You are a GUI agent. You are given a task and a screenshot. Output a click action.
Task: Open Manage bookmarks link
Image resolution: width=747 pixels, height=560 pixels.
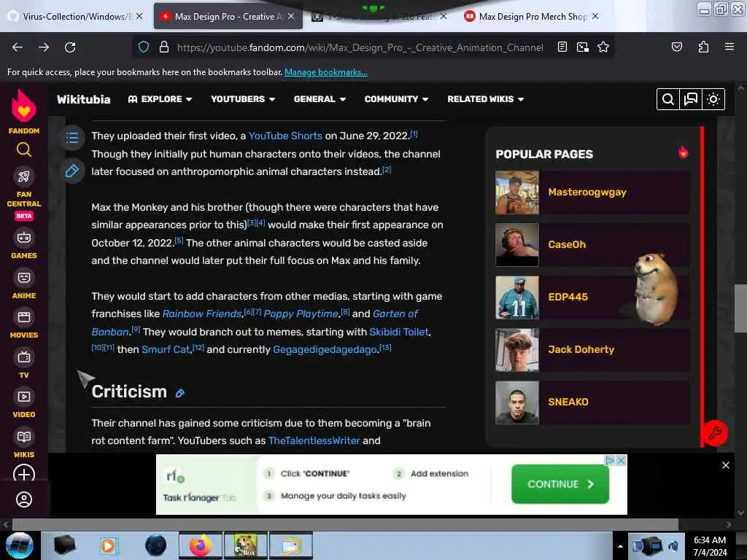point(326,72)
